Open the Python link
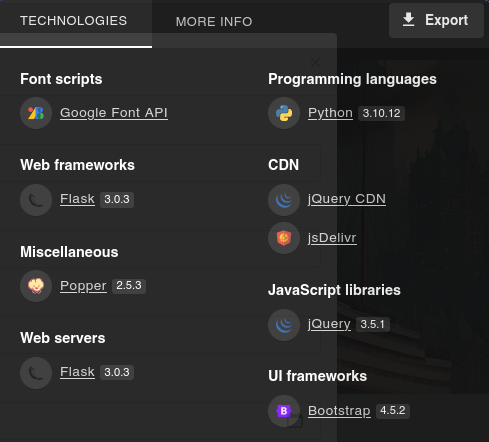 [330, 113]
